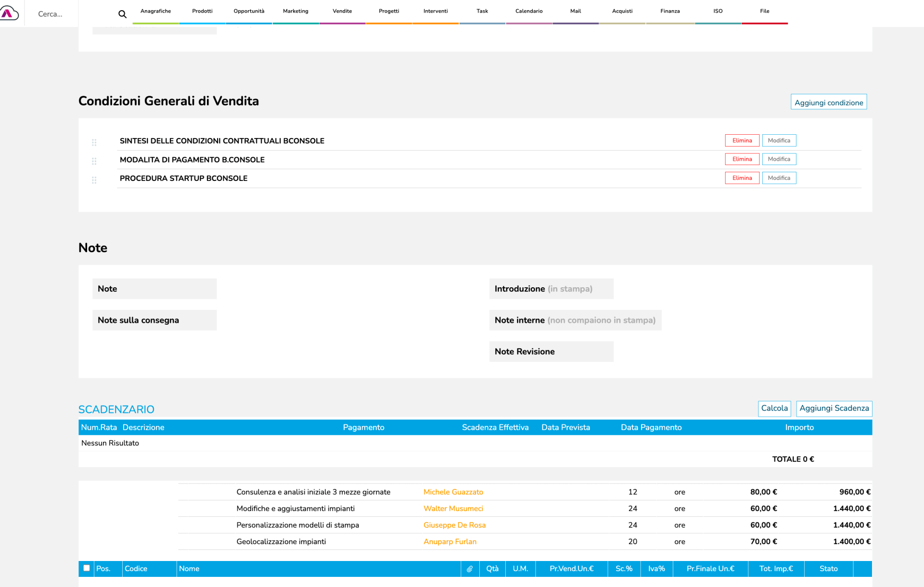The width and height of the screenshot is (924, 587).
Task: Expand the Note sulla consegna field
Action: pos(154,320)
